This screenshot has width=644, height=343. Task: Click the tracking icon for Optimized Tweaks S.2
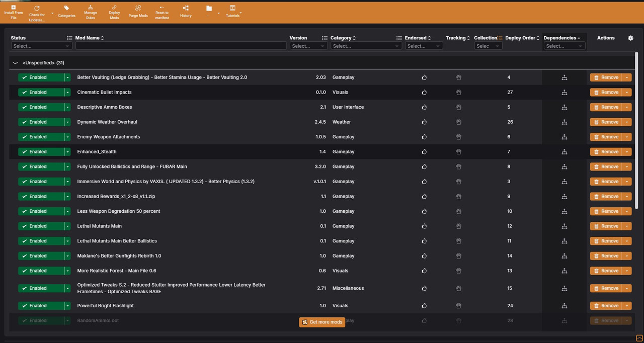coord(458,288)
